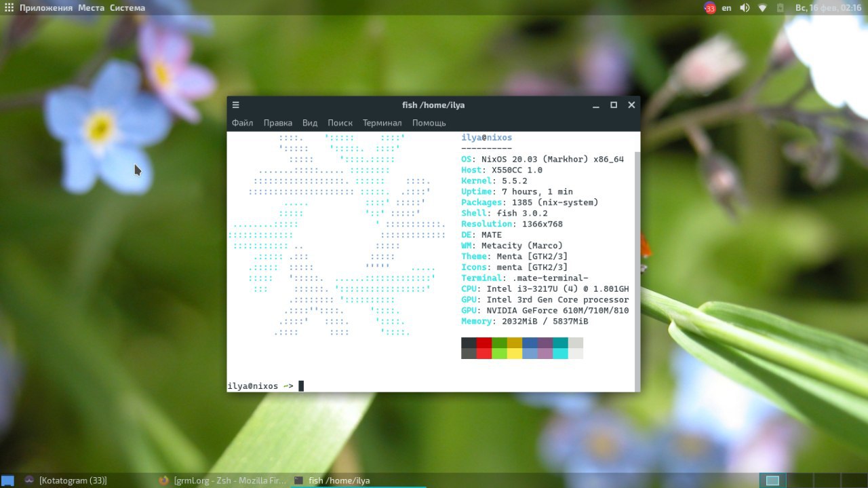
Task: Click the terminal title fish /home/ilya
Action: [x=433, y=105]
